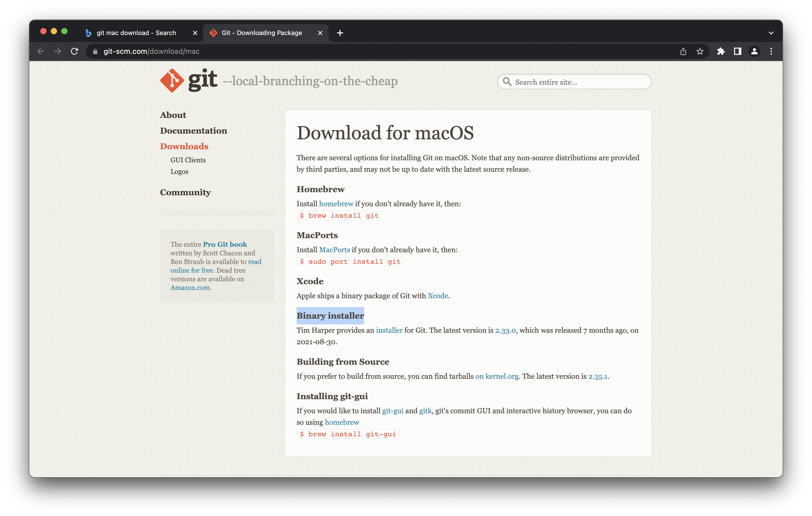This screenshot has width=812, height=516.
Task: Open the Chrome three-dot menu
Action: click(771, 51)
